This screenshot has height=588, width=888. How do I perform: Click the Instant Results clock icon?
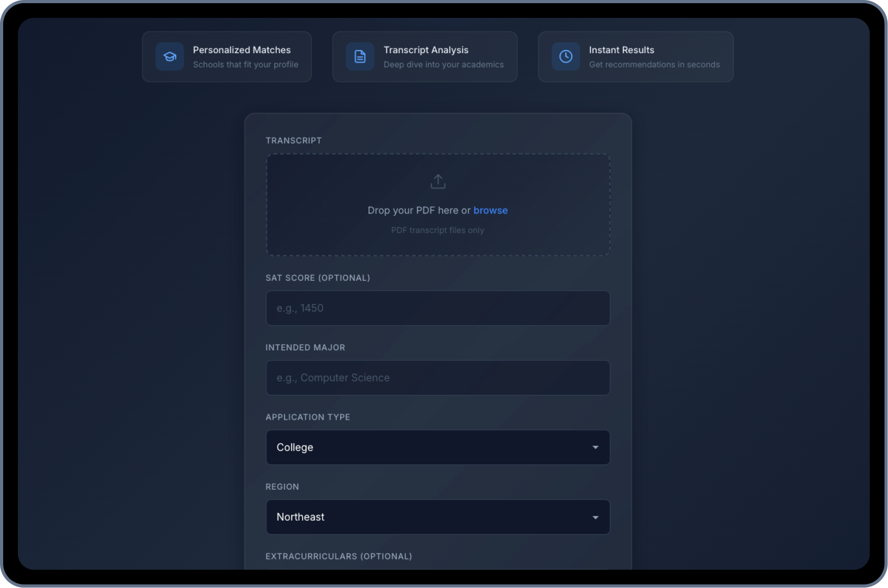pos(566,56)
